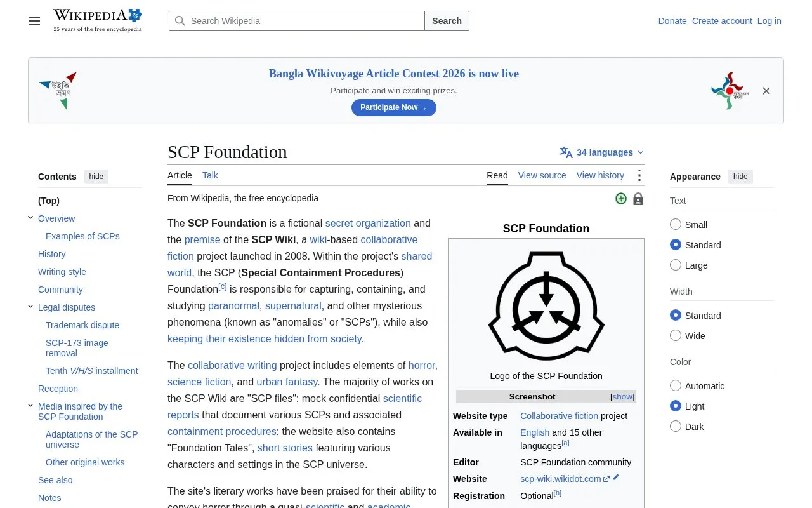Open the Donate link
812x508 pixels.
pos(672,21)
